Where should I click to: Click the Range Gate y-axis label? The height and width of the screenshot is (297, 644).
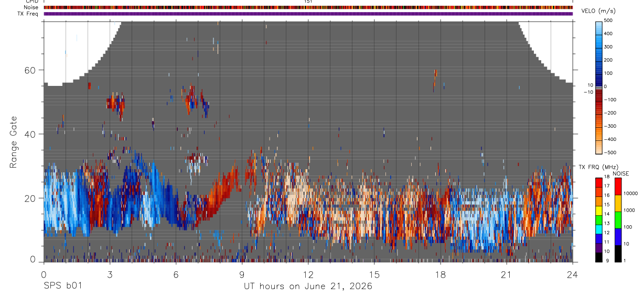point(13,142)
